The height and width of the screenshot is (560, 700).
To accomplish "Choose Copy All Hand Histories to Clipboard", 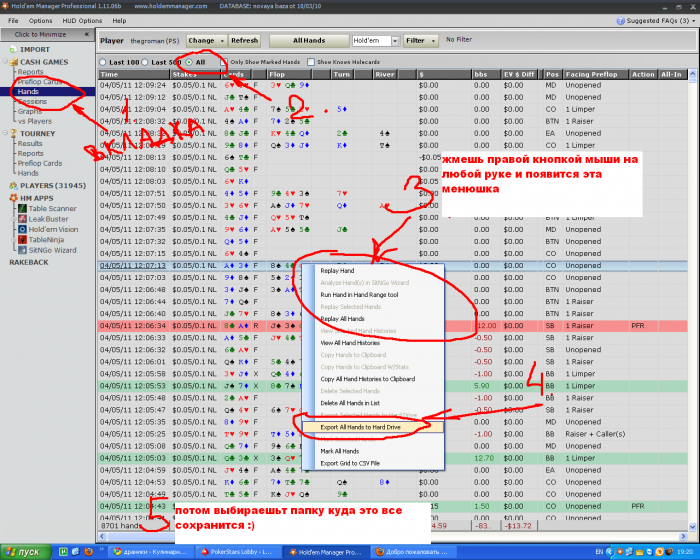I will (x=373, y=379).
